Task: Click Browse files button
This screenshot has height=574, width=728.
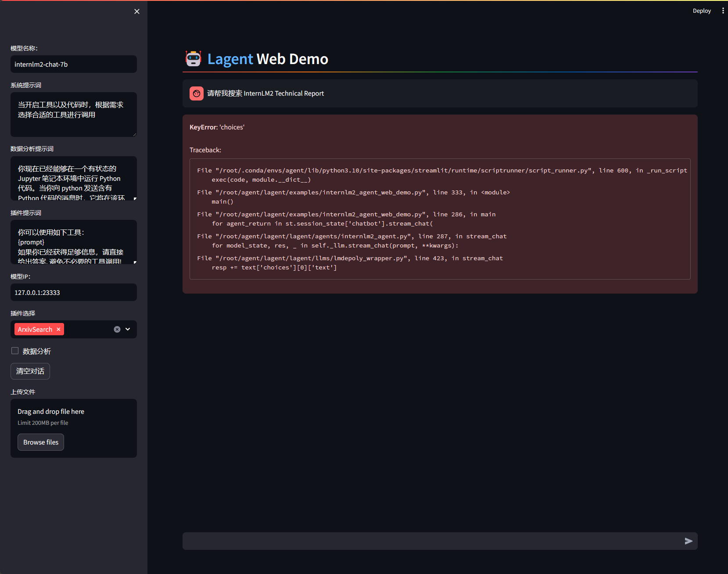Action: coord(41,442)
